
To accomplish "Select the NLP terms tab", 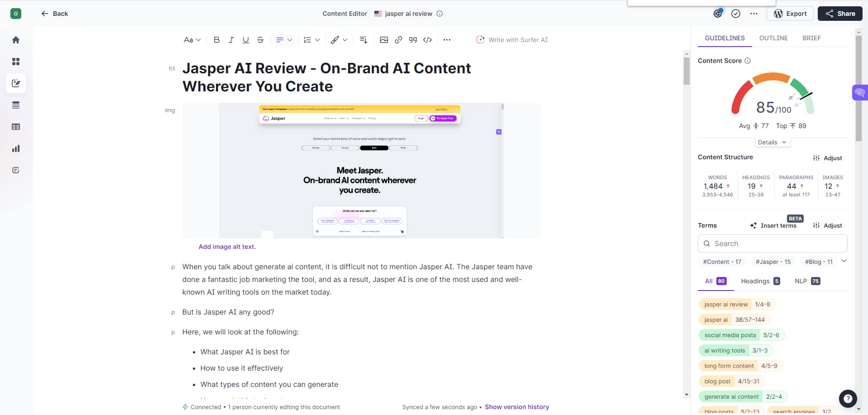I will point(807,281).
